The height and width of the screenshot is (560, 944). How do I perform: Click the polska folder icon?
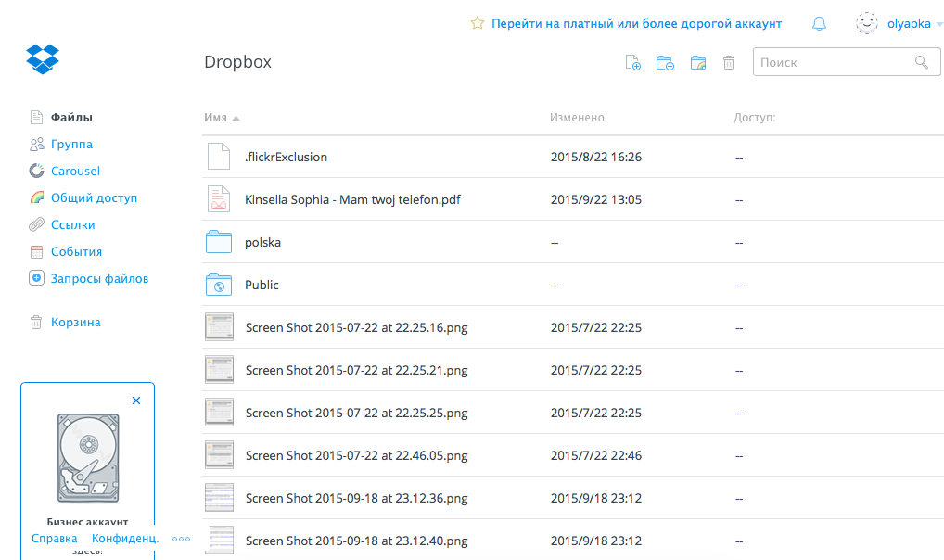pos(219,242)
